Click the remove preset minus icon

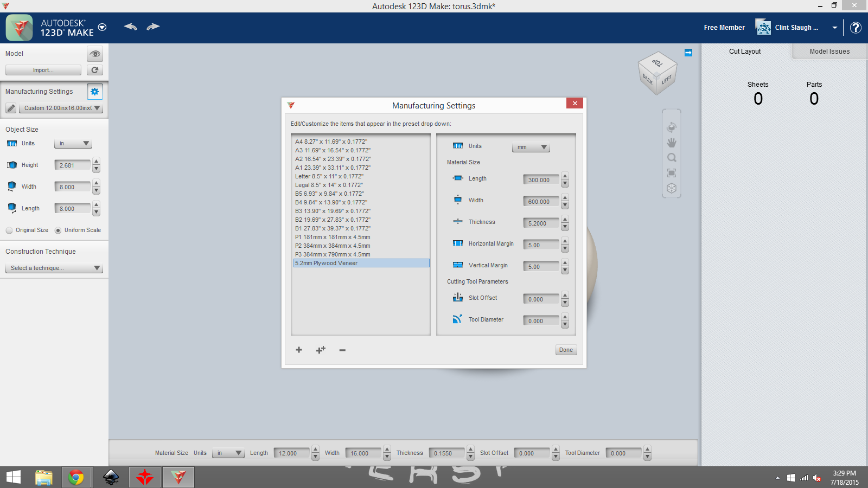(342, 350)
